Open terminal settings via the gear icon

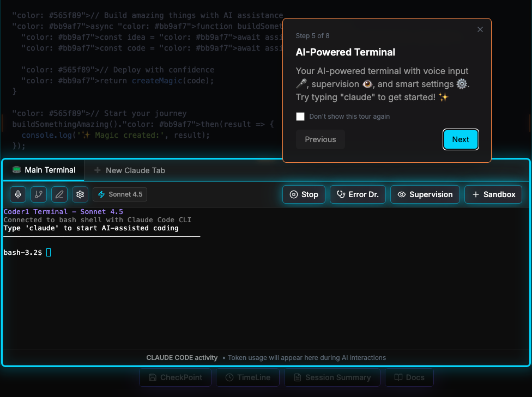point(80,194)
